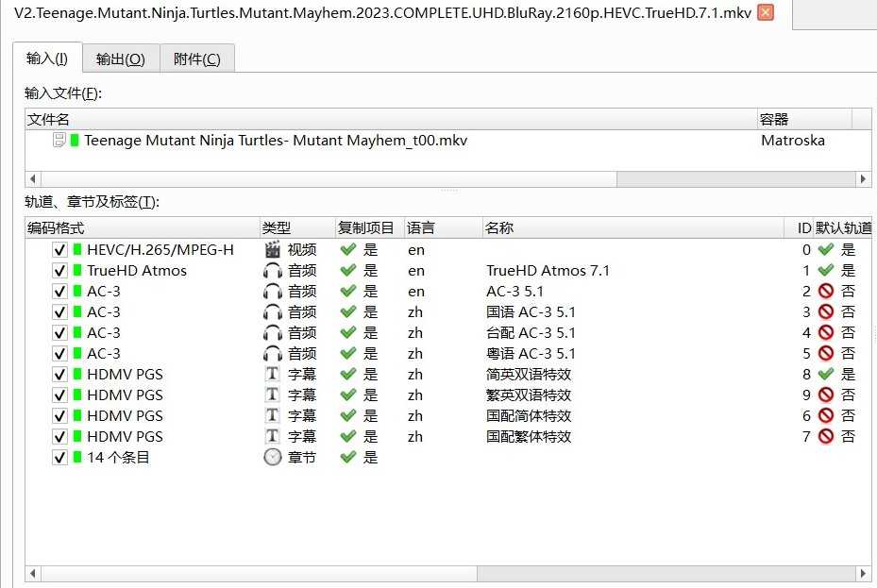Click the default-track green check for ID 8

(x=825, y=374)
